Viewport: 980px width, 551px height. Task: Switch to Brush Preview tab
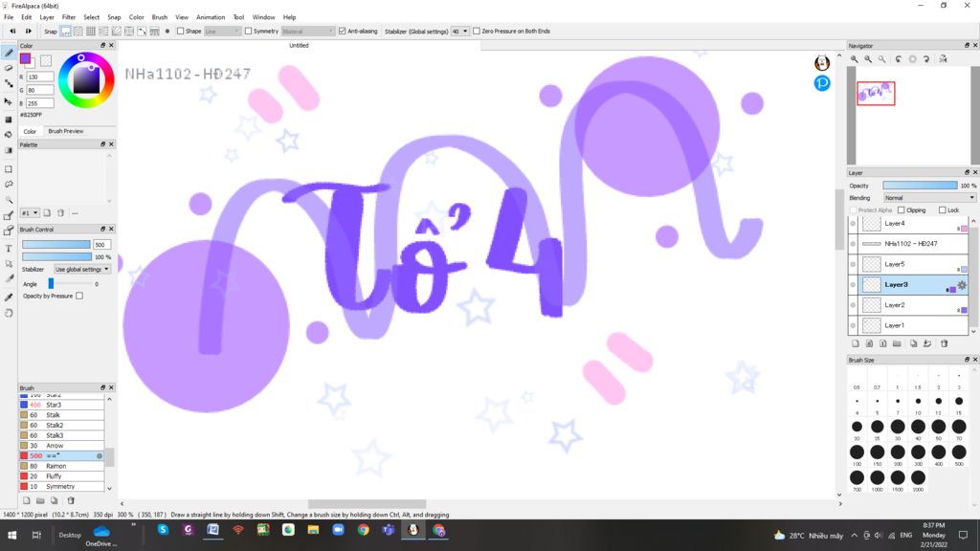(x=66, y=131)
